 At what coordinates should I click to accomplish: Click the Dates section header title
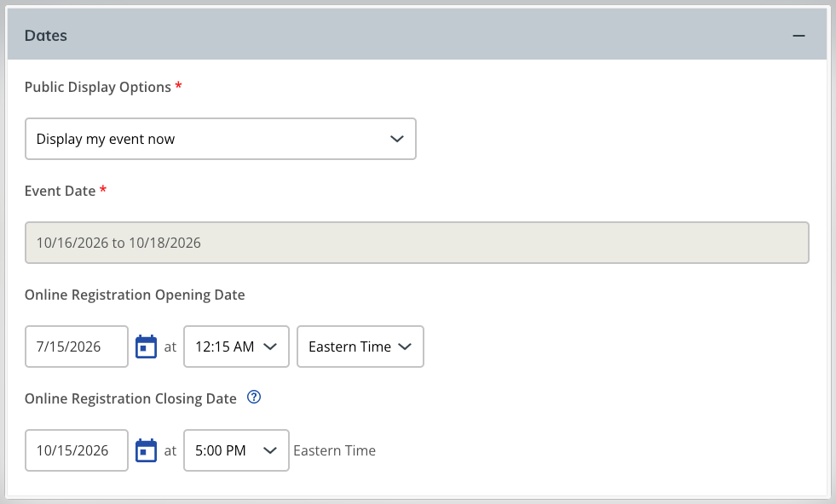[46, 36]
